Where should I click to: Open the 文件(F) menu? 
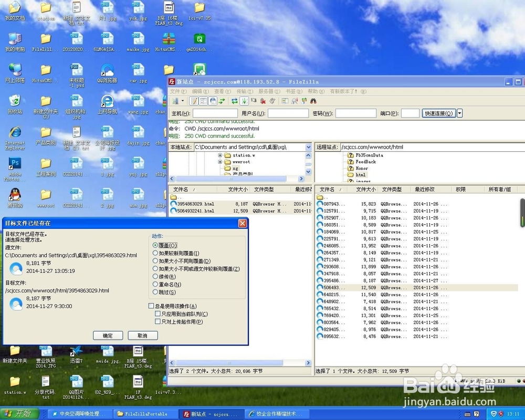(178, 91)
